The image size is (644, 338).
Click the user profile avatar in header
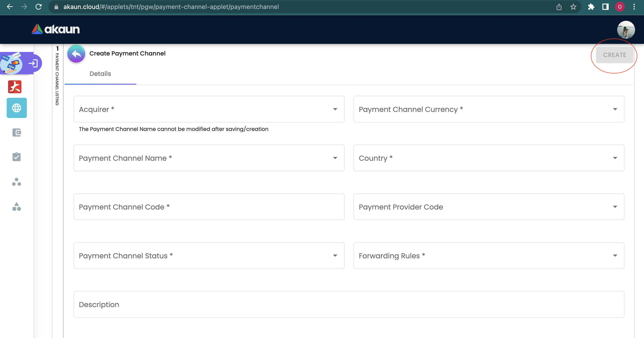(x=626, y=30)
